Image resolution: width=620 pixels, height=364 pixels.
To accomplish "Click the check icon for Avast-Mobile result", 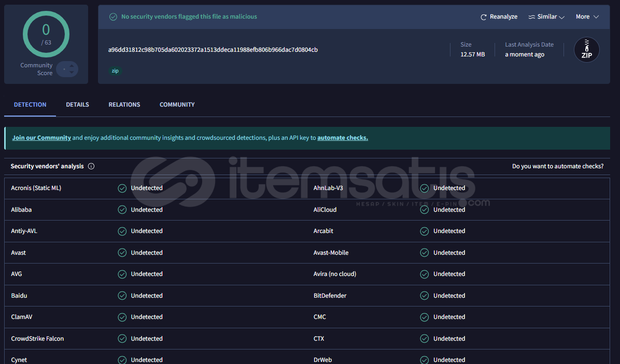I will click(424, 253).
